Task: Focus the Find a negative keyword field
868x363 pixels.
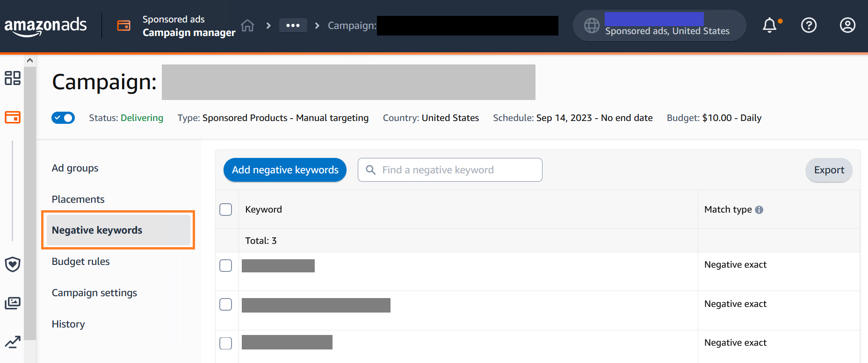Action: tap(450, 170)
